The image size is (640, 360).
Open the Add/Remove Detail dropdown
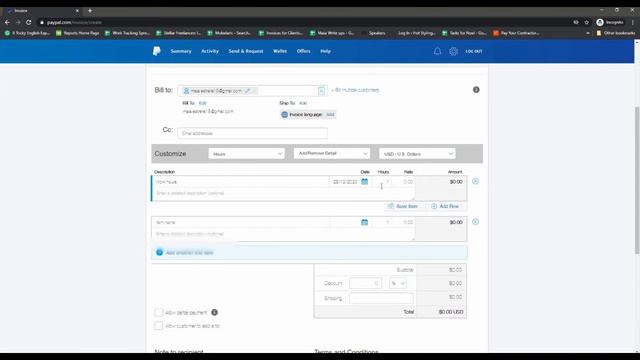coord(332,153)
